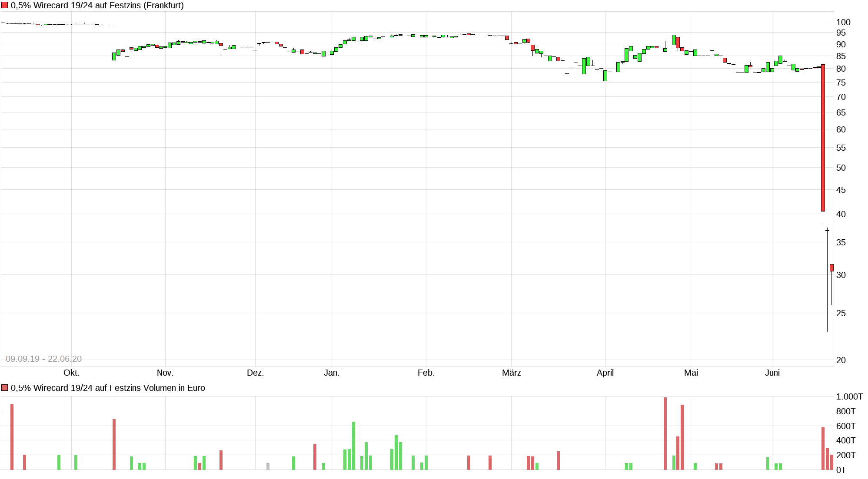Click the 'Mai' month label

(691, 373)
